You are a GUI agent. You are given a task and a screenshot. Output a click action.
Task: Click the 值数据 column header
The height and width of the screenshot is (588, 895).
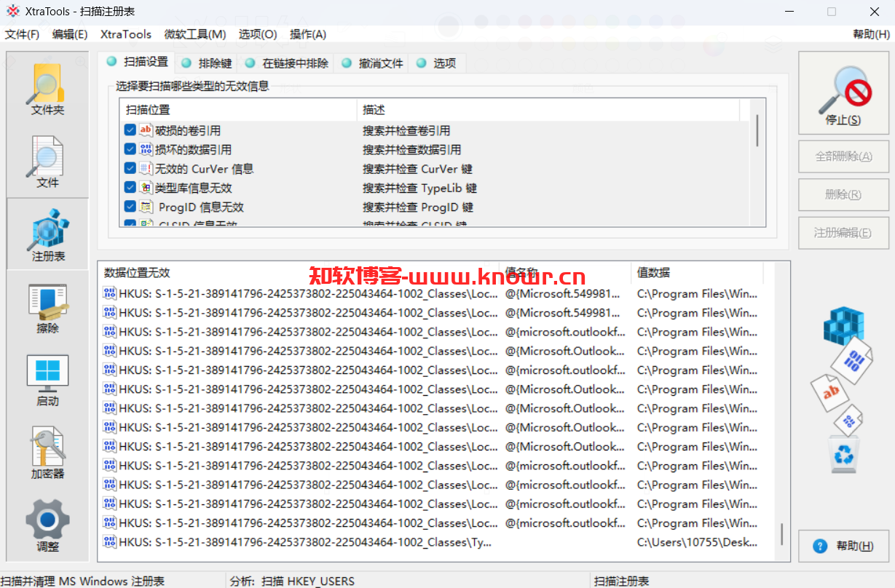pos(697,272)
